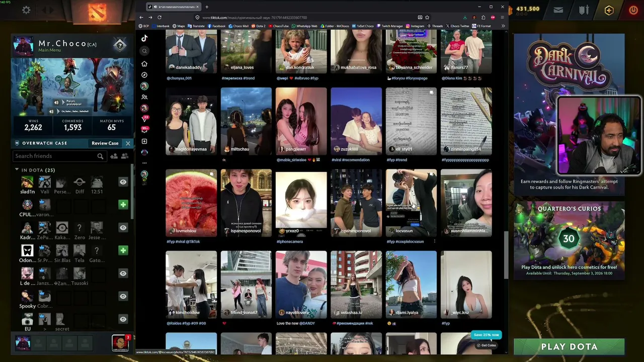The width and height of the screenshot is (644, 362).
Task: Click the friends list scrollbar
Action: (132, 191)
